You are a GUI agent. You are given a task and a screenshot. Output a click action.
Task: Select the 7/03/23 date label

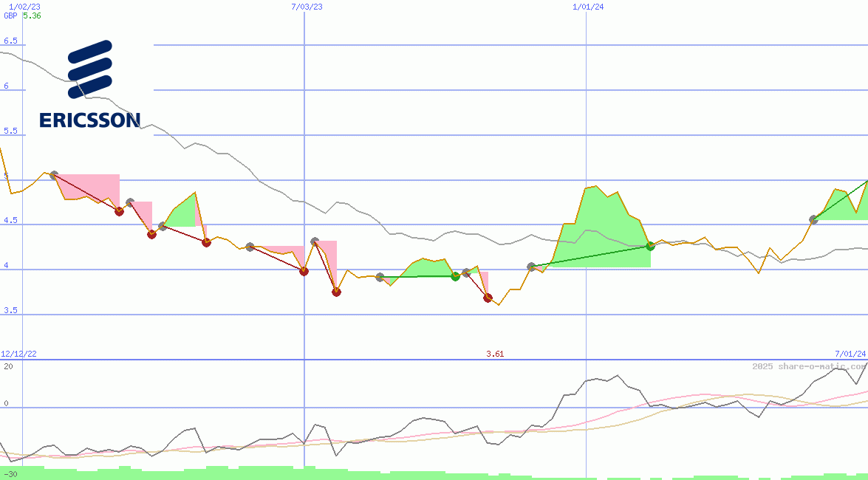click(307, 7)
